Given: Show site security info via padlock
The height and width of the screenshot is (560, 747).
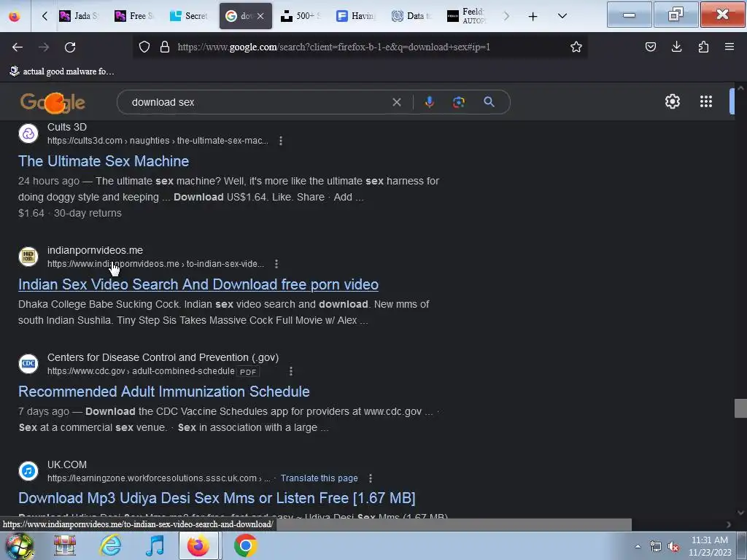Looking at the screenshot, I should [165, 47].
